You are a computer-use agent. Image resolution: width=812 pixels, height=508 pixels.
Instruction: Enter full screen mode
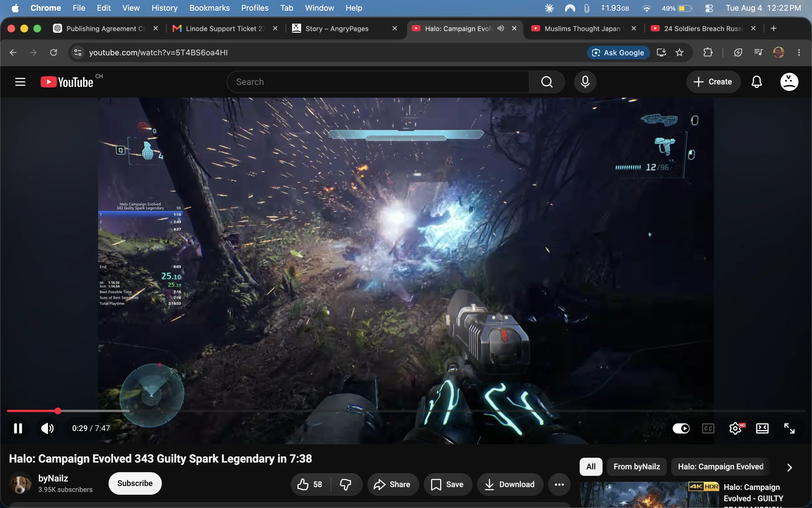coord(789,428)
